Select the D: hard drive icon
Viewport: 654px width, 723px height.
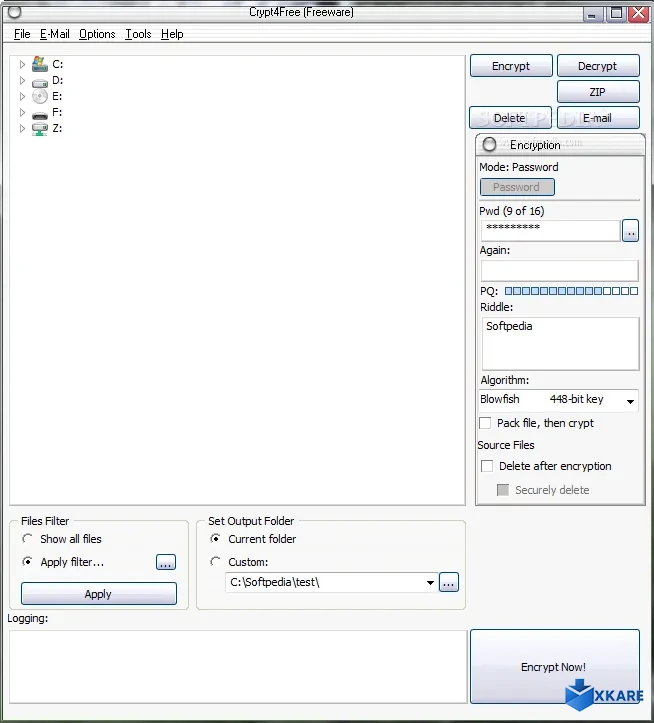tap(40, 83)
